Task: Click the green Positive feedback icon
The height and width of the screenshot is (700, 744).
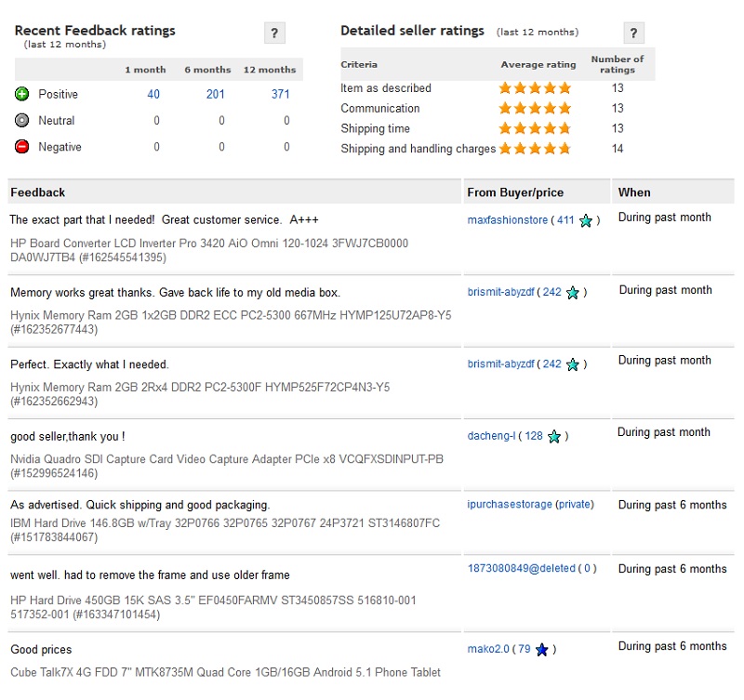Action: tap(21, 94)
